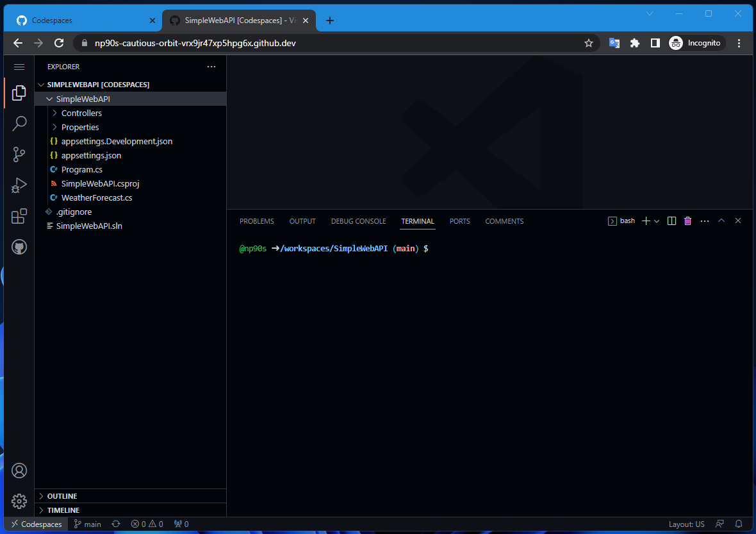Open the Search view in activity bar
The image size is (756, 534).
(19, 124)
